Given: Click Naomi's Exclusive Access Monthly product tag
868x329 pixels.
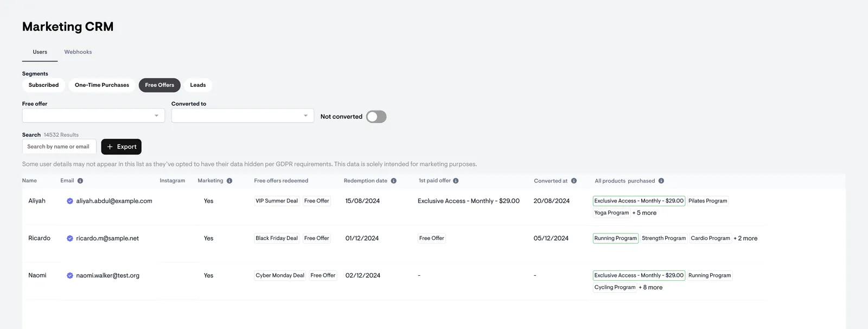Looking at the screenshot, I should (x=639, y=276).
